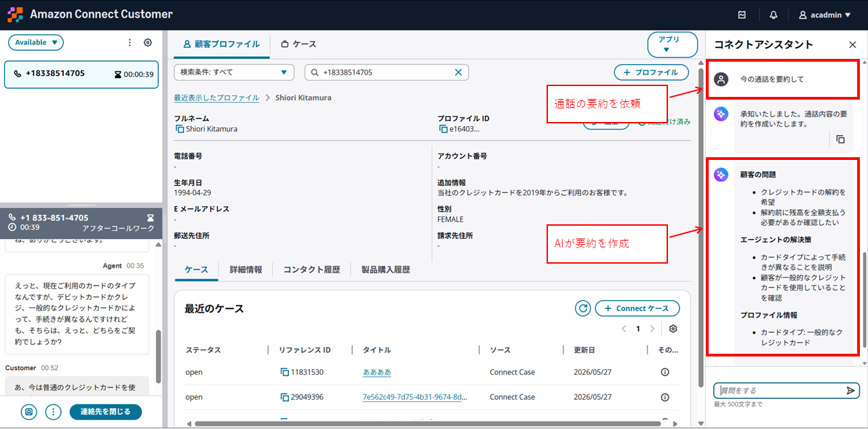868x429 pixels.
Task: Go to next page of cases
Action: (652, 329)
